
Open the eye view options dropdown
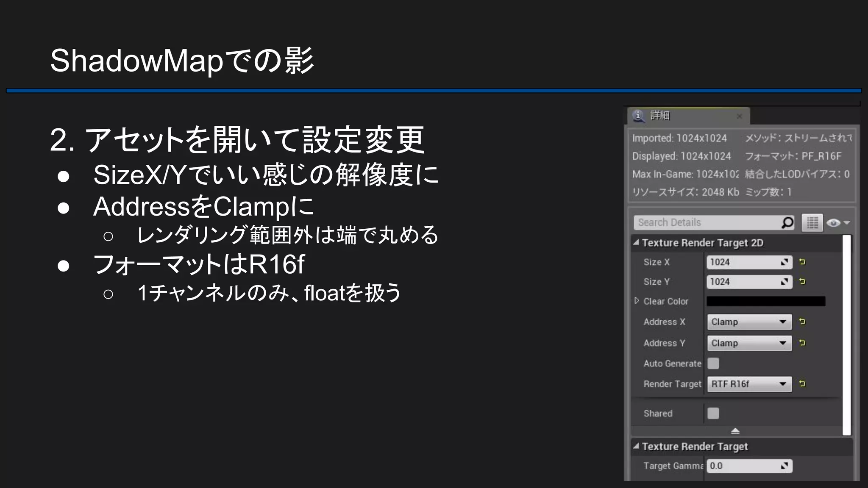pos(838,223)
